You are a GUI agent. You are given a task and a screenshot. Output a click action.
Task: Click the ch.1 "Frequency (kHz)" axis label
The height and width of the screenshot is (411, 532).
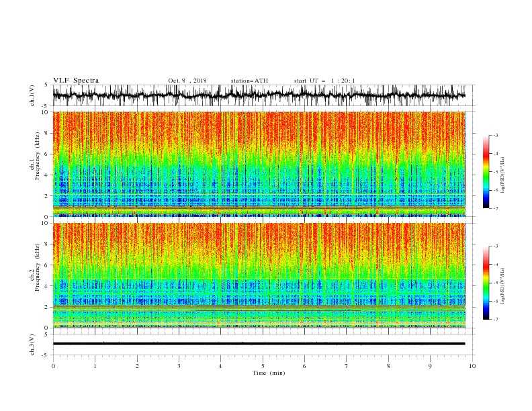click(38, 156)
